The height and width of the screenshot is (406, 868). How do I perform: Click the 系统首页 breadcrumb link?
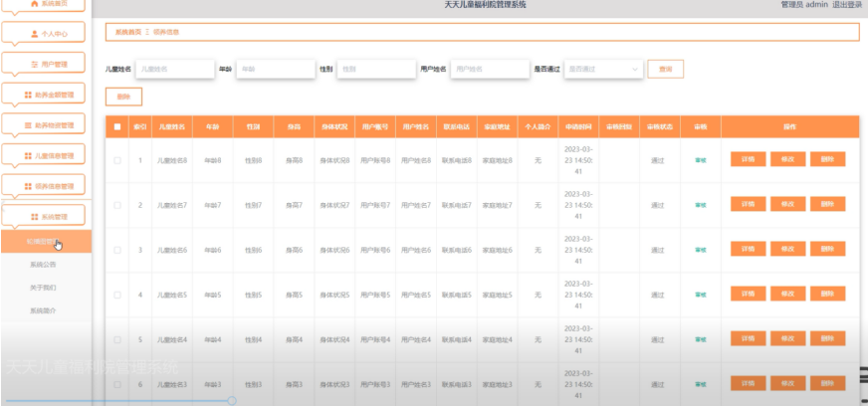(128, 32)
